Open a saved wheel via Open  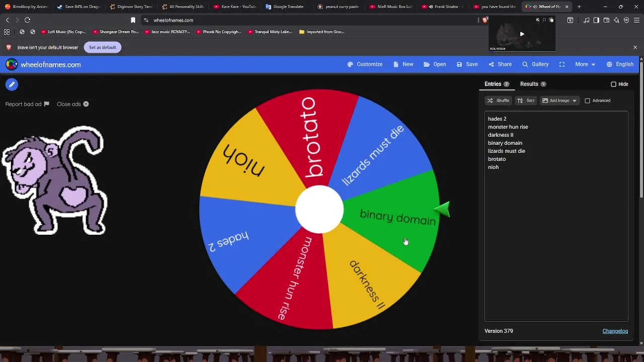tap(435, 64)
